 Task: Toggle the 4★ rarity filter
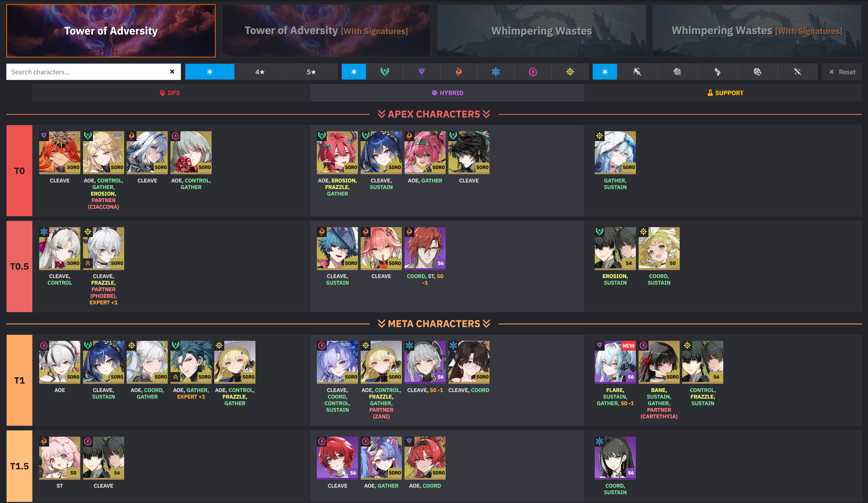tap(260, 72)
